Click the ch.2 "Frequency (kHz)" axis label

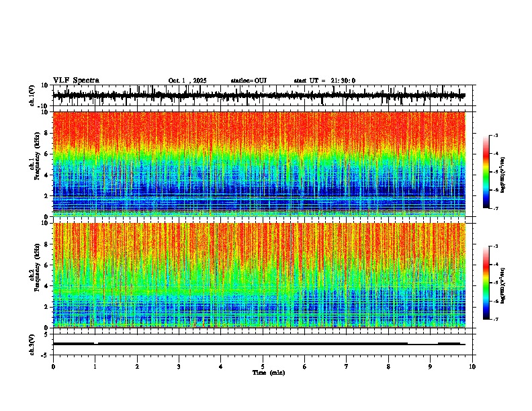(37, 267)
